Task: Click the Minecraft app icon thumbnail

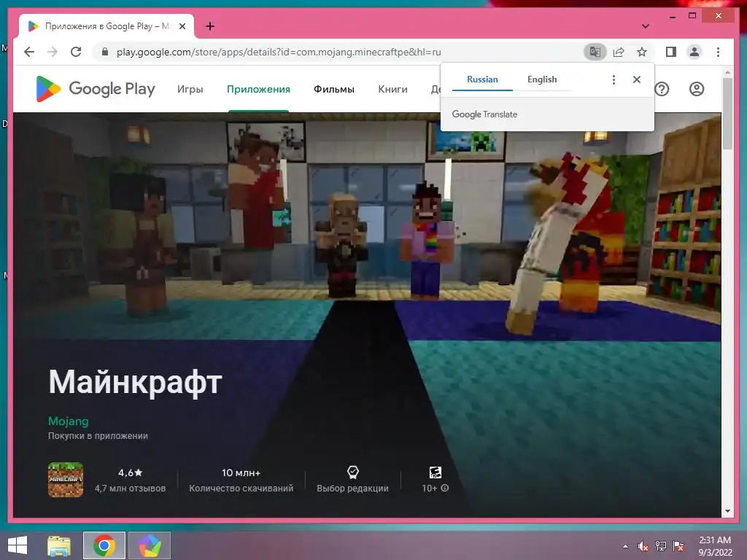Action: tap(66, 480)
